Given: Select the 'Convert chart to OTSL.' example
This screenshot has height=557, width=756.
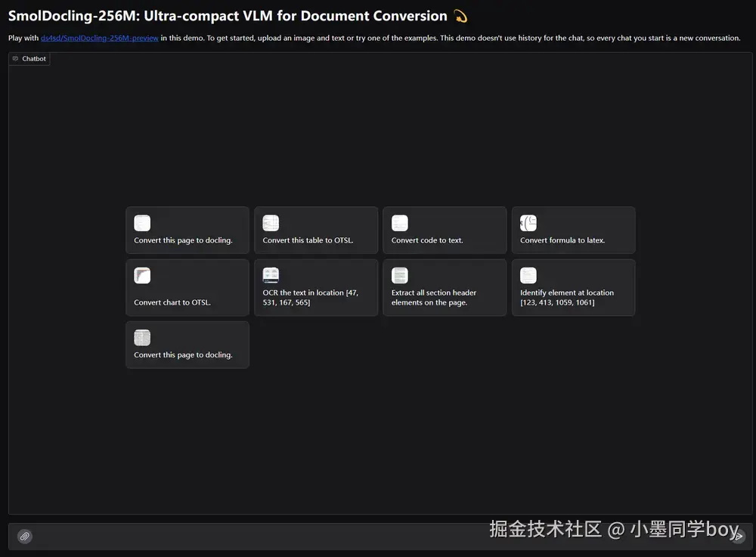Looking at the screenshot, I should 187,288.
